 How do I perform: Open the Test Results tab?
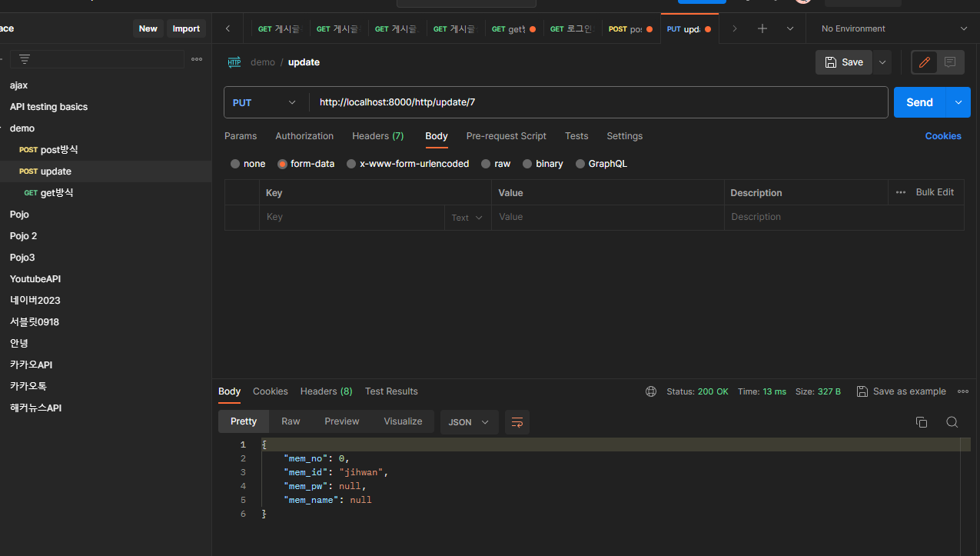tap(391, 391)
